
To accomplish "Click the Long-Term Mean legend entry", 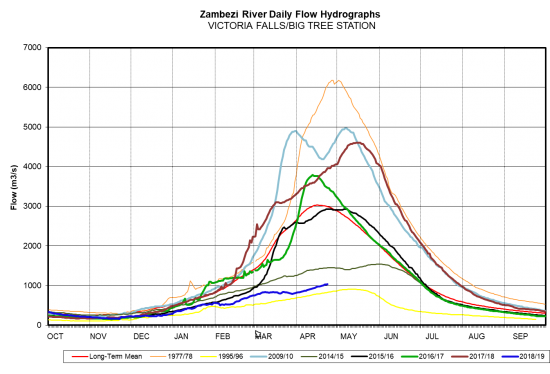I will (x=107, y=356).
